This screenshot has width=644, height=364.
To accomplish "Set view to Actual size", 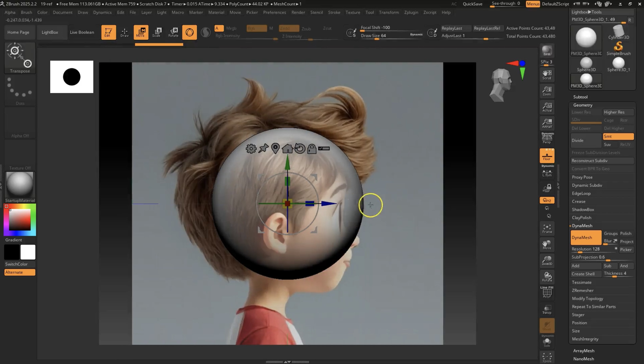I will coord(547,107).
